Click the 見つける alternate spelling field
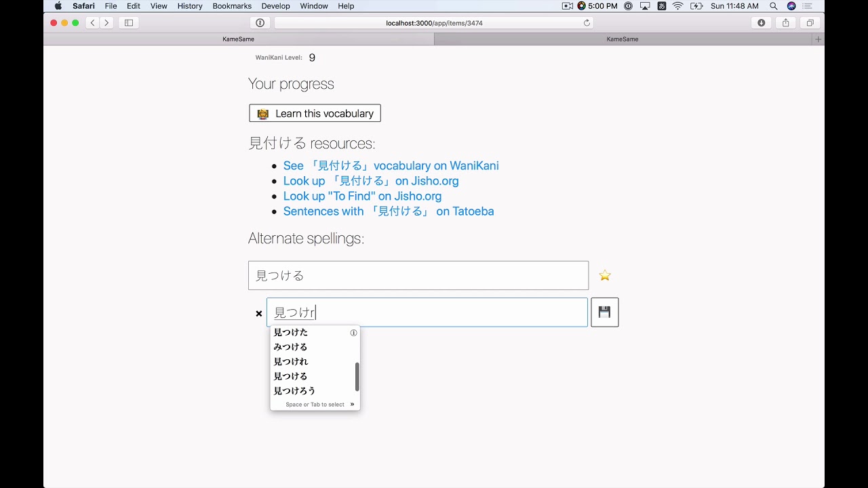Viewport: 868px width, 488px height. (418, 275)
